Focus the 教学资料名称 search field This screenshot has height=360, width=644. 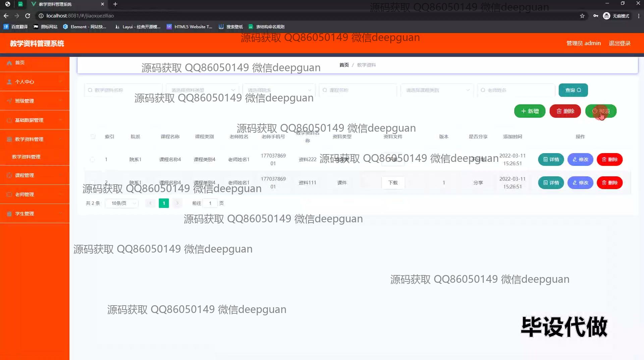click(123, 90)
